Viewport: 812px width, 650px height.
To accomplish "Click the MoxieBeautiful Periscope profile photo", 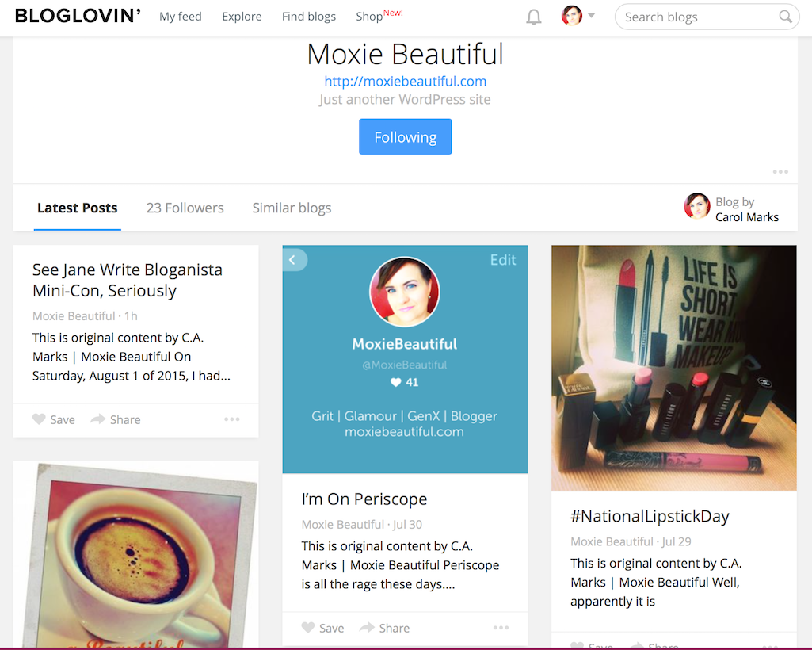I will 405,292.
